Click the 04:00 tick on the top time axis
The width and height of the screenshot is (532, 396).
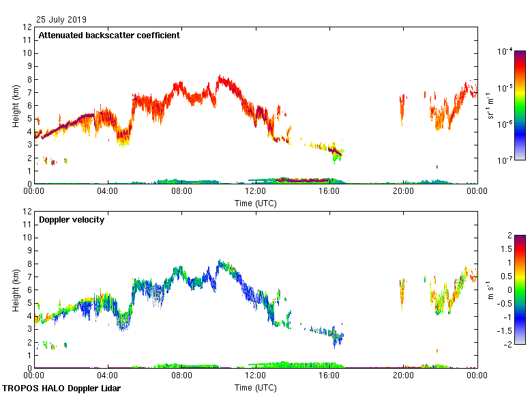coord(108,192)
